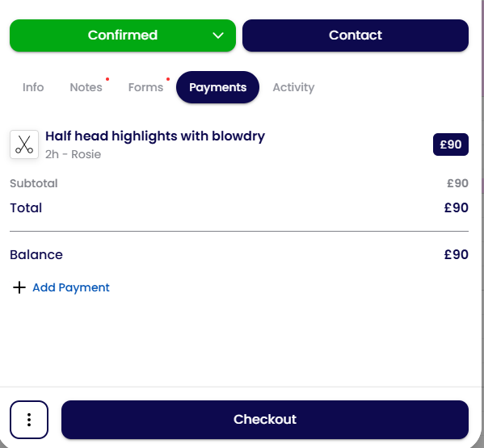Click the scissors service icon
The image size is (484, 448).
(24, 144)
